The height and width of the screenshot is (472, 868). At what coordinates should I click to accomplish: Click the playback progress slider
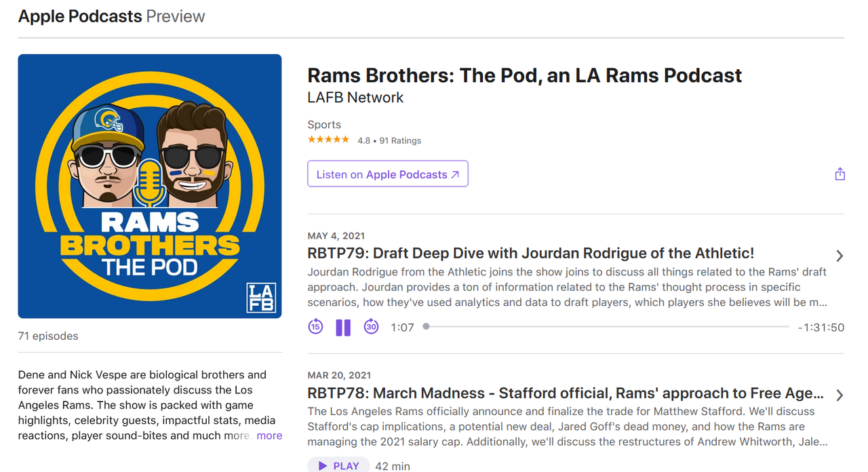(x=607, y=327)
